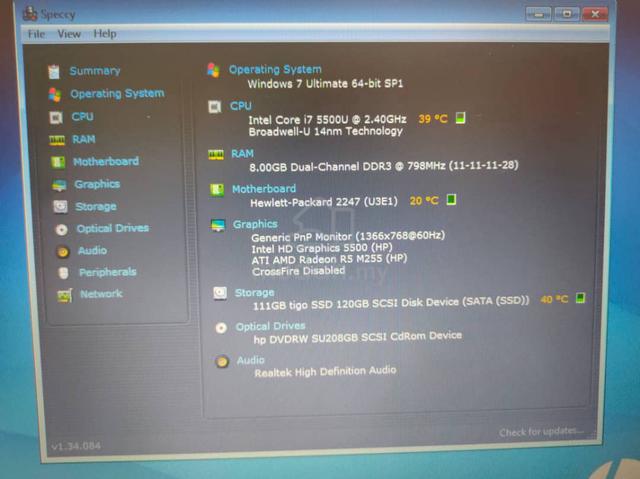Select Storage in the sidebar
The height and width of the screenshot is (479, 640).
(96, 207)
